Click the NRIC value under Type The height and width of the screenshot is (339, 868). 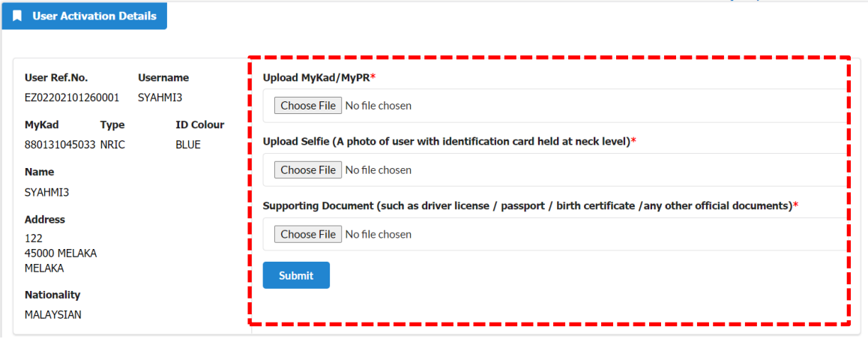click(112, 145)
